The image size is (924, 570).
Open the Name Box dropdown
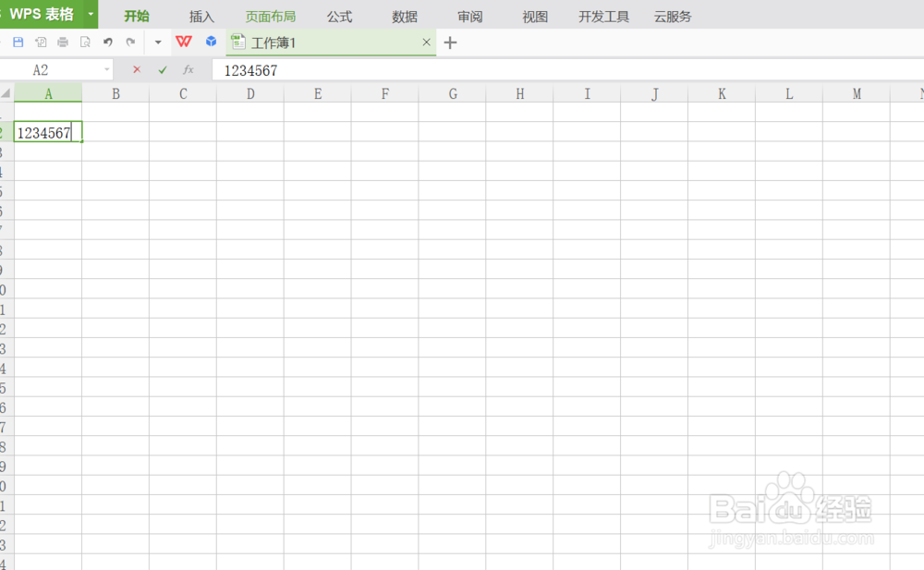click(106, 69)
